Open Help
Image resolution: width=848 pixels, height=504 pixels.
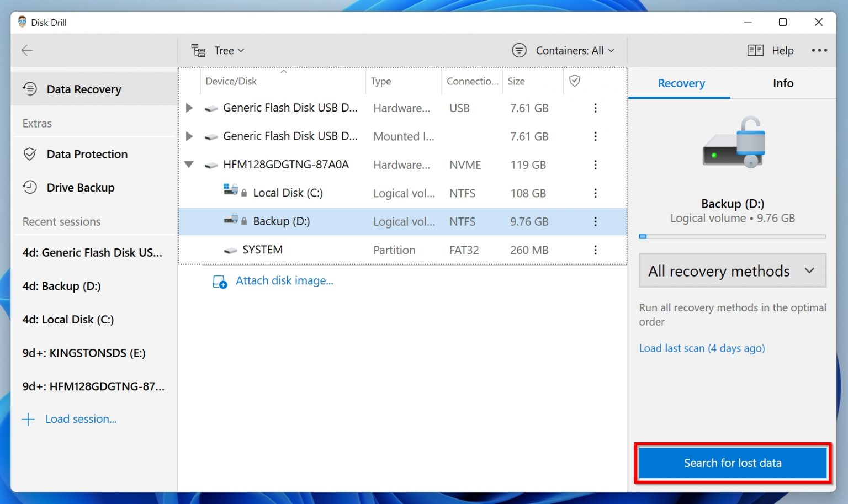tap(771, 50)
